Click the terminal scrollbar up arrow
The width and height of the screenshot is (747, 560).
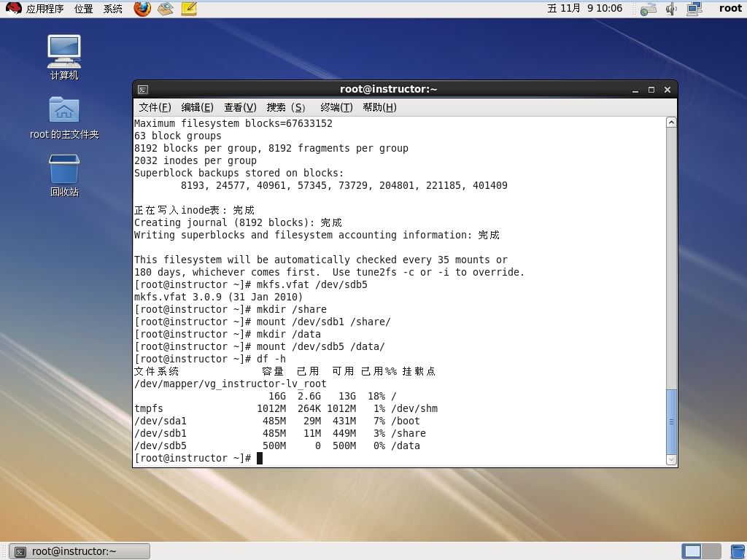pos(671,122)
